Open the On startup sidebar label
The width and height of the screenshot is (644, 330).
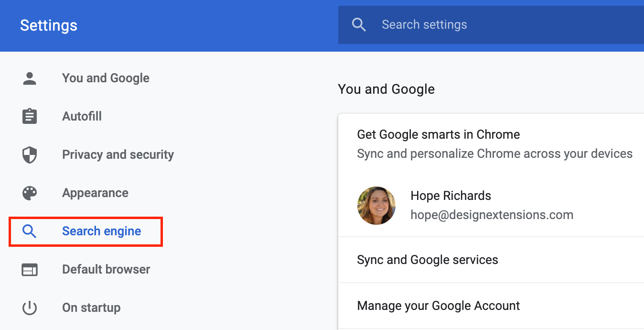[x=91, y=308]
